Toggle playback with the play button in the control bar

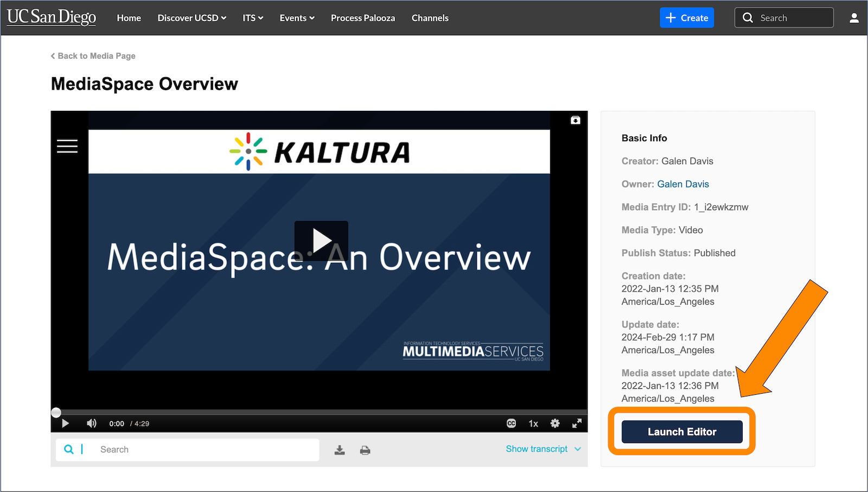click(x=65, y=423)
